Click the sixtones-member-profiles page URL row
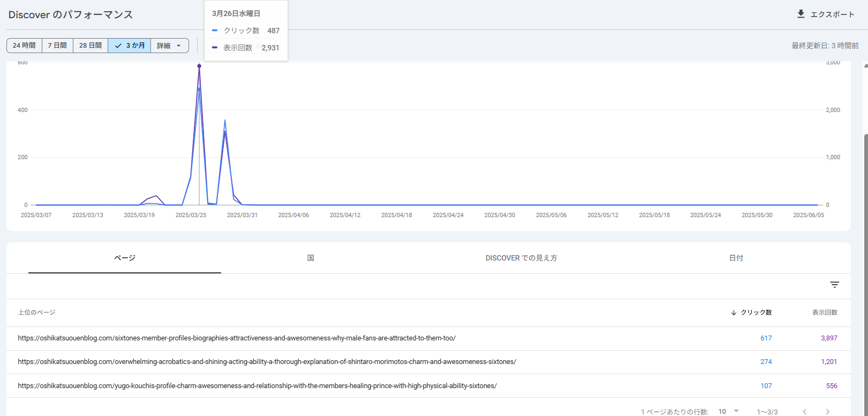This screenshot has height=416, width=868. pyautogui.click(x=237, y=338)
